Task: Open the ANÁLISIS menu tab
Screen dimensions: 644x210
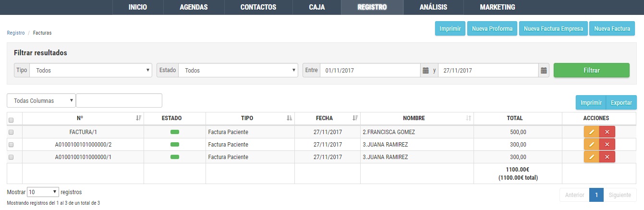Action: (x=433, y=7)
